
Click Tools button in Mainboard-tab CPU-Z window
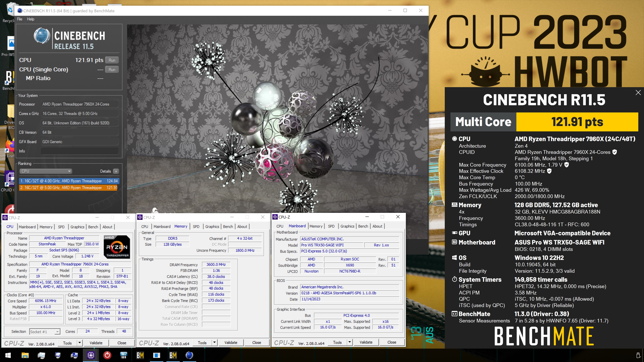337,342
